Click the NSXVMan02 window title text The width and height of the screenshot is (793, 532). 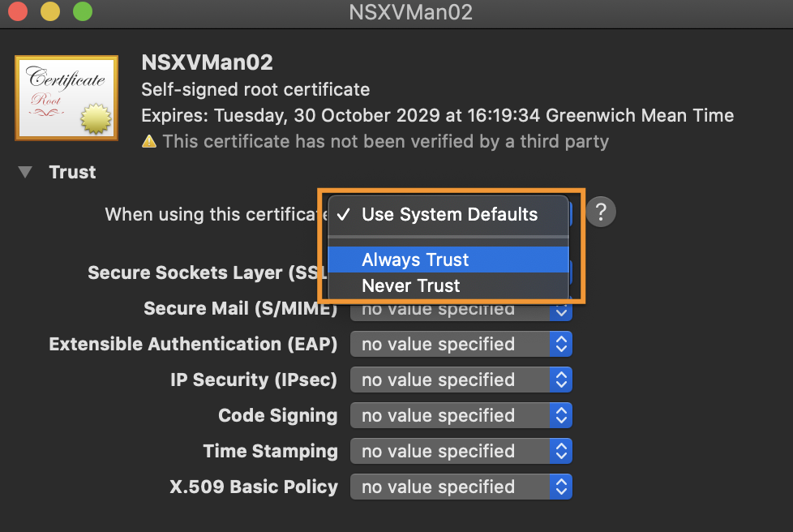410,12
